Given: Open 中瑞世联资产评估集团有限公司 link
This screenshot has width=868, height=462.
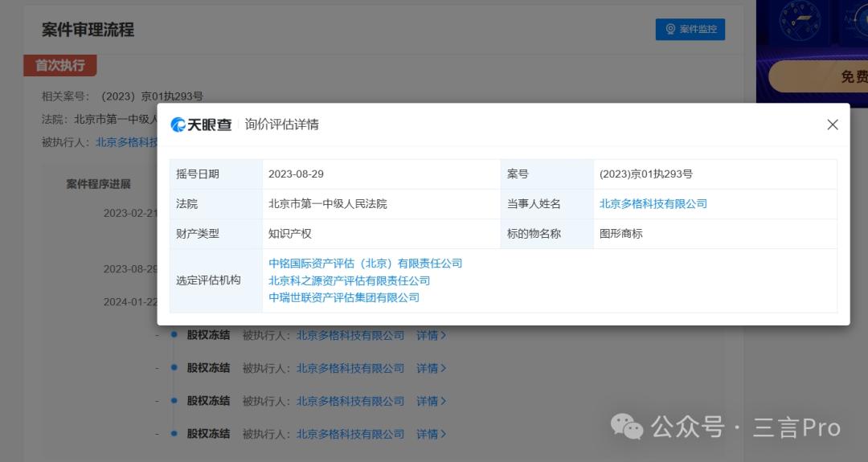Looking at the screenshot, I should [x=344, y=297].
